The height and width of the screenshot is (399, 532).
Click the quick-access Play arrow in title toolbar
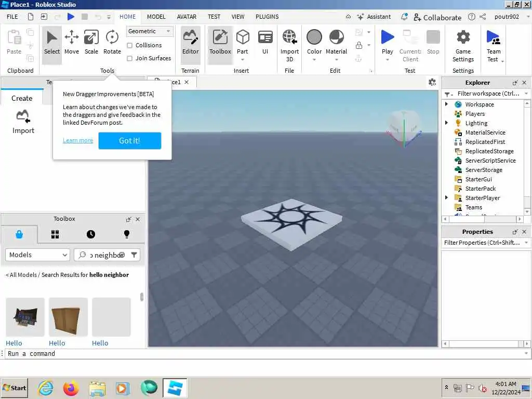71,17
